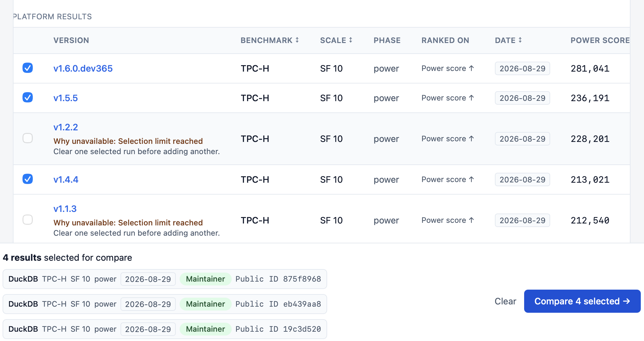Click power score value 213,021
The height and width of the screenshot is (341, 644).
(590, 179)
